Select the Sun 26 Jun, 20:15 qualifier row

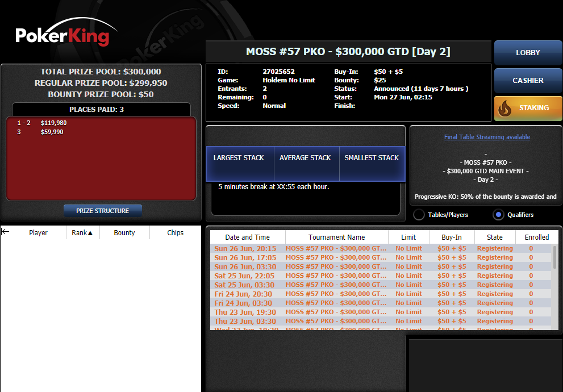tap(381, 248)
